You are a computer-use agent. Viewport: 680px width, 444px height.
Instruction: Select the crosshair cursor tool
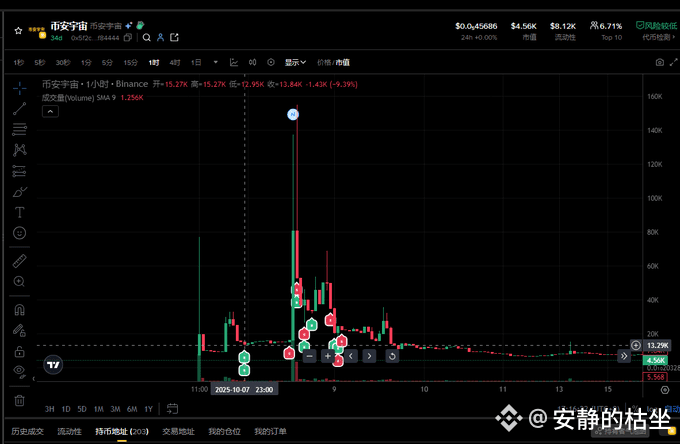pyautogui.click(x=20, y=88)
